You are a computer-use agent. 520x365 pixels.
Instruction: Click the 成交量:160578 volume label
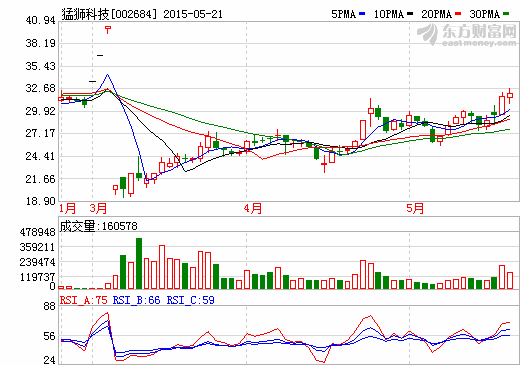point(98,226)
